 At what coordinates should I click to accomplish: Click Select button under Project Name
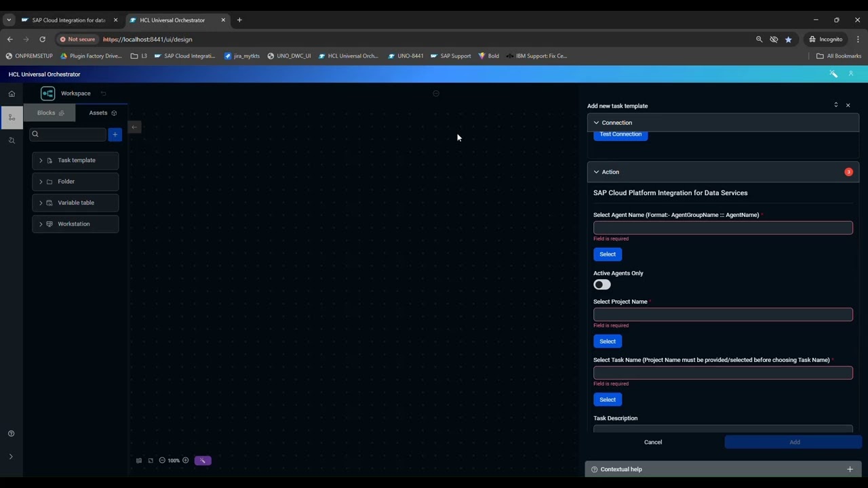[608, 342]
